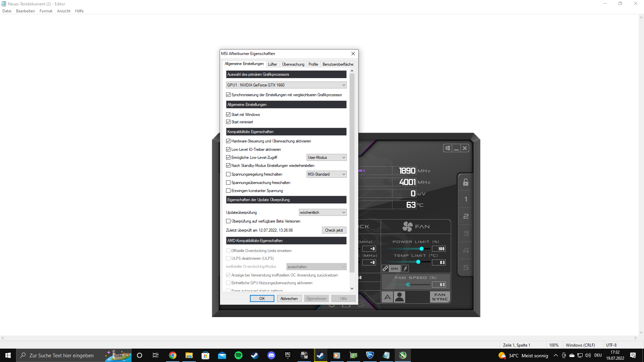Screen dimensions: 644x362
Task: Click the Power Limit slider handle
Action: coord(422,249)
